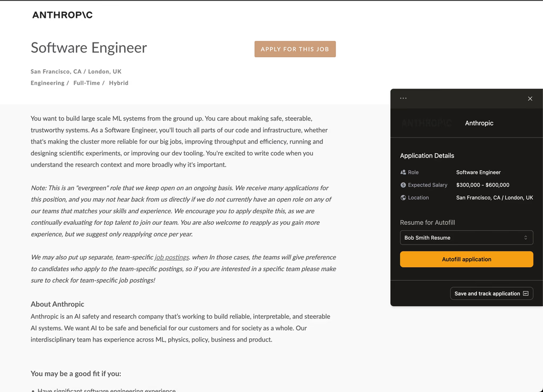This screenshot has width=543, height=392.
Task: Click Save and track application button
Action: point(492,294)
